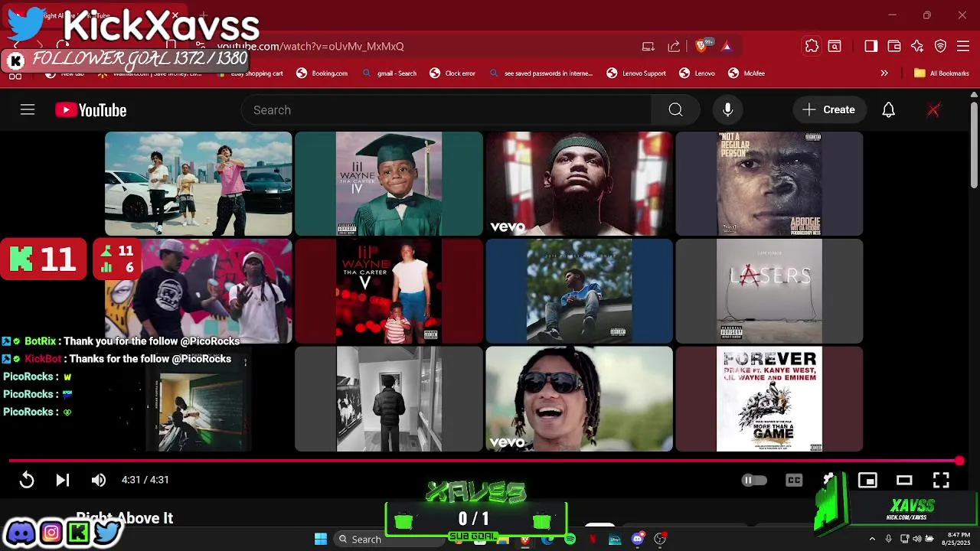Toggle closed captions CC button
This screenshot has width=980, height=551.
pyautogui.click(x=794, y=480)
